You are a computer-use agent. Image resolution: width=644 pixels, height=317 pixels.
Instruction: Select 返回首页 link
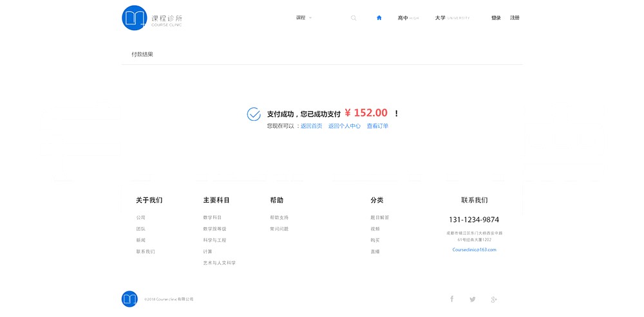[311, 126]
